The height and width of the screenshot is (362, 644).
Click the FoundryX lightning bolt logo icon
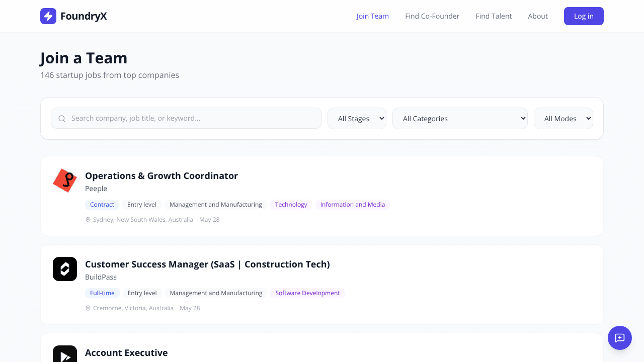tap(48, 16)
